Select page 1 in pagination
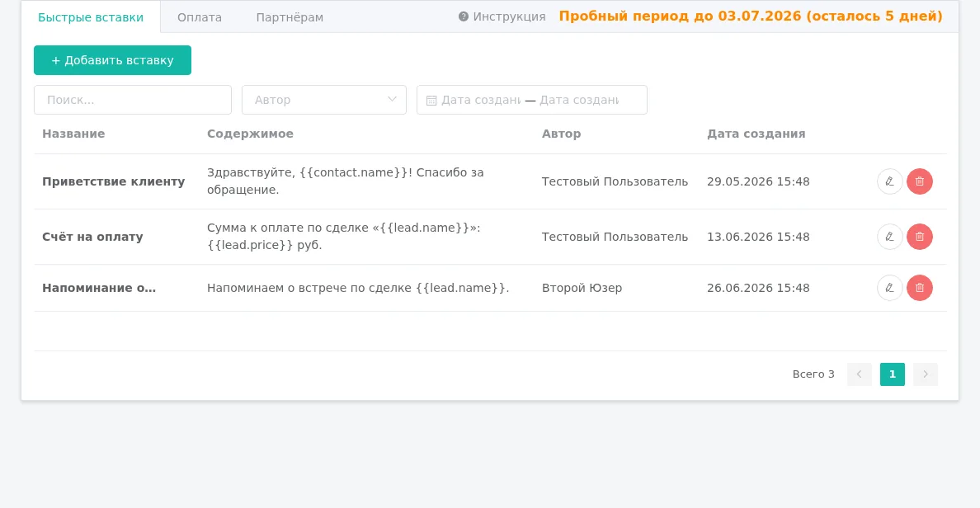This screenshot has width=980, height=508. (893, 374)
